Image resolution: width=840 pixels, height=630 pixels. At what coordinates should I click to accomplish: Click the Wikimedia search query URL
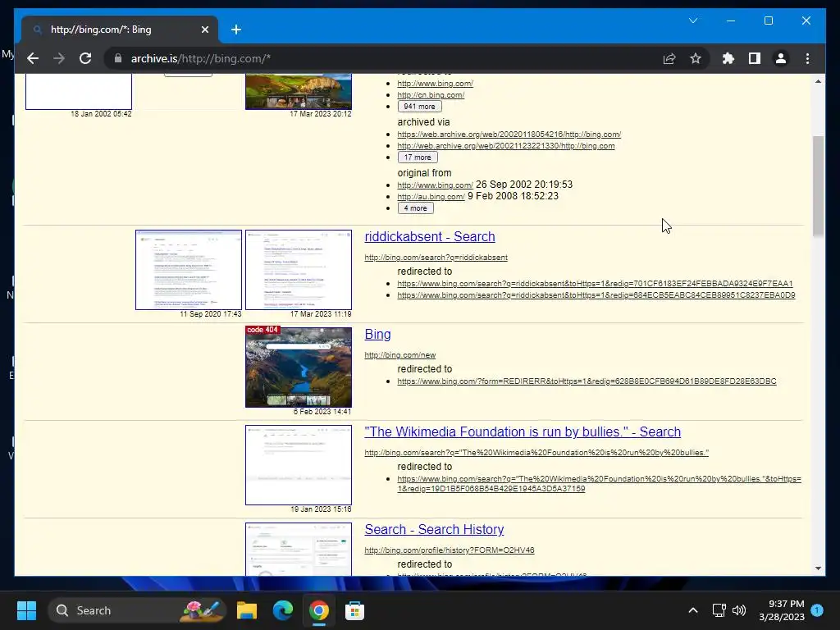coord(536,453)
